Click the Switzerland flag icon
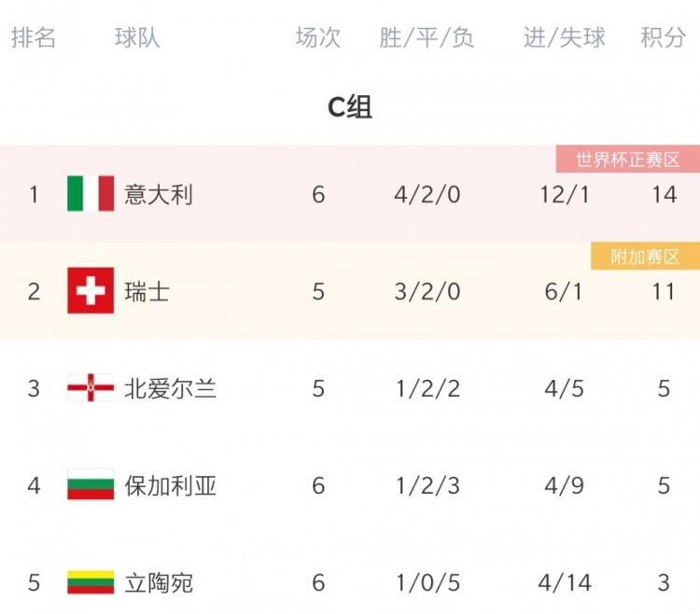The image size is (700, 614). [91, 290]
